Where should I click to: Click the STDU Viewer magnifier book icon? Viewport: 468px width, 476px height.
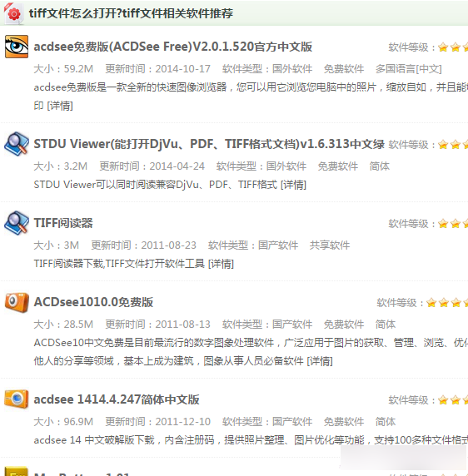tap(17, 144)
